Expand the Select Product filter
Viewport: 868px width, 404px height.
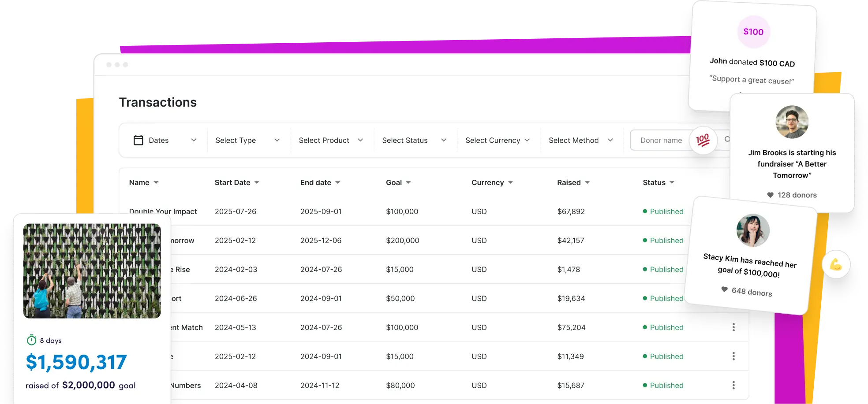[330, 141]
